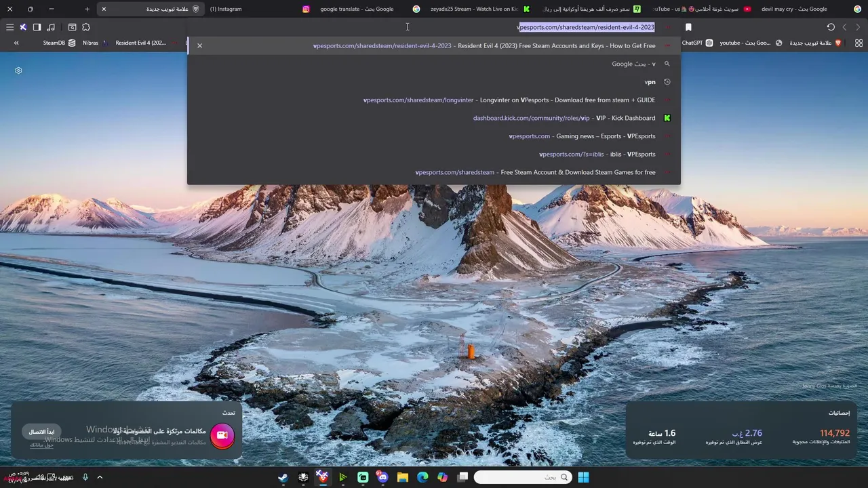Select the vpesports.com Gaming news suggestion

[x=434, y=136]
